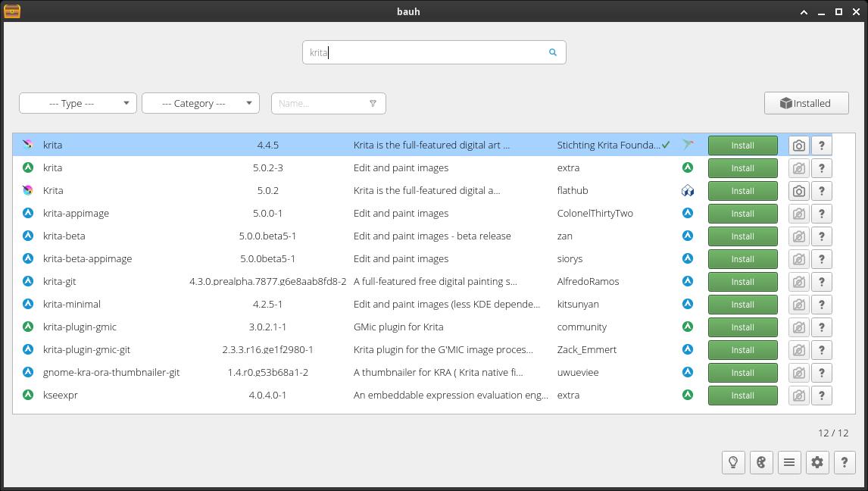
Task: Show info for krita-plugin-gmic-git
Action: click(x=822, y=350)
